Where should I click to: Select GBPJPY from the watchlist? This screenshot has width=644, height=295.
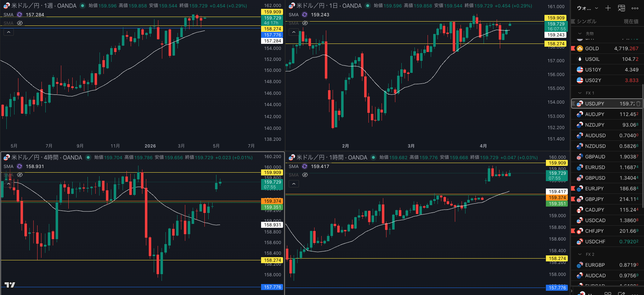point(594,199)
